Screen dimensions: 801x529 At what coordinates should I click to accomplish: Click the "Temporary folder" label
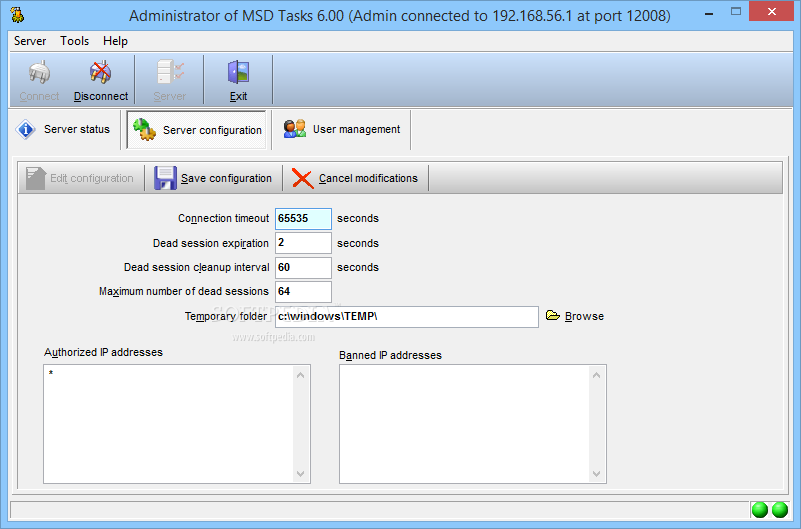click(226, 316)
